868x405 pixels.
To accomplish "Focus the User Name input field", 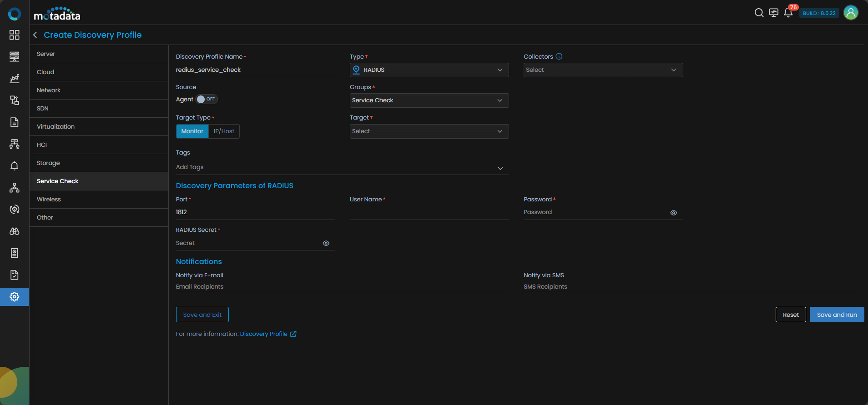I will 429,212.
